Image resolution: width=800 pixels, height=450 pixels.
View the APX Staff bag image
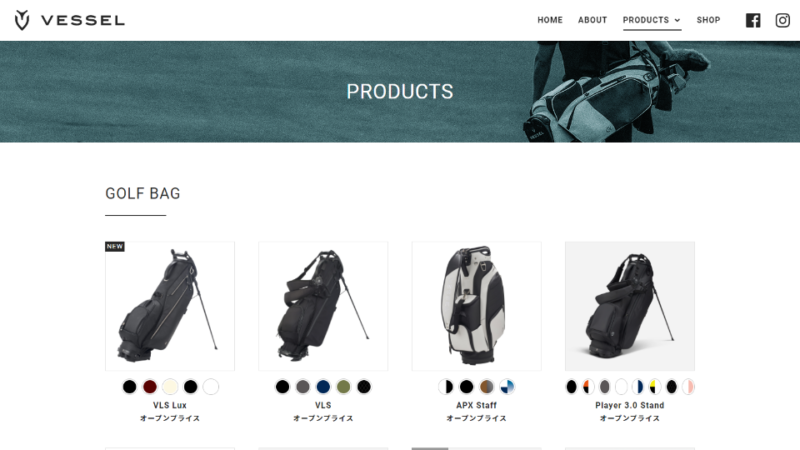(x=477, y=306)
